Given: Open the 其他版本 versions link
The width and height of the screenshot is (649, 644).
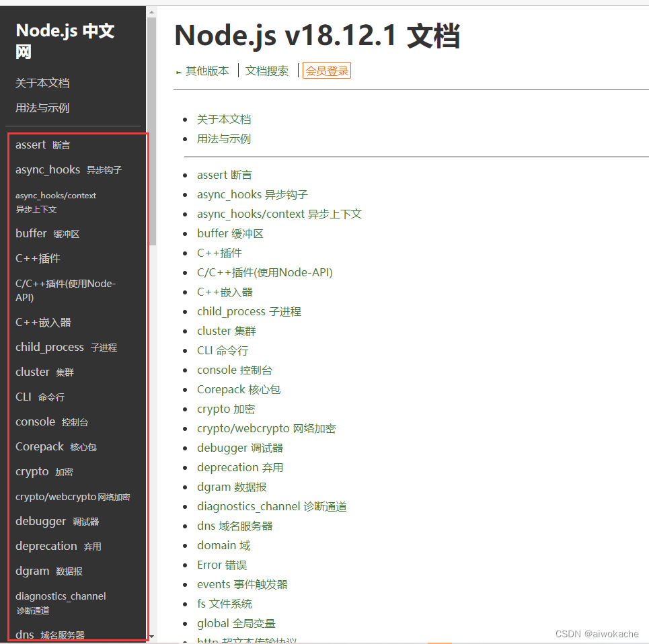Looking at the screenshot, I should [x=207, y=71].
